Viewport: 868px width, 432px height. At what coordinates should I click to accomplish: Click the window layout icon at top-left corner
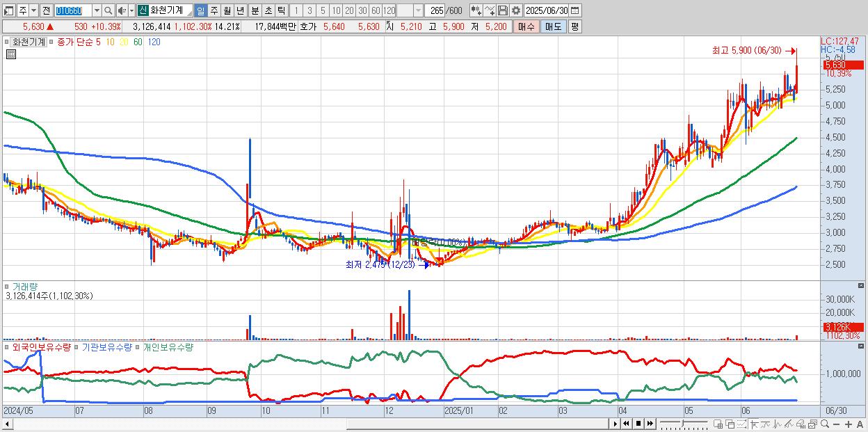pyautogui.click(x=8, y=10)
